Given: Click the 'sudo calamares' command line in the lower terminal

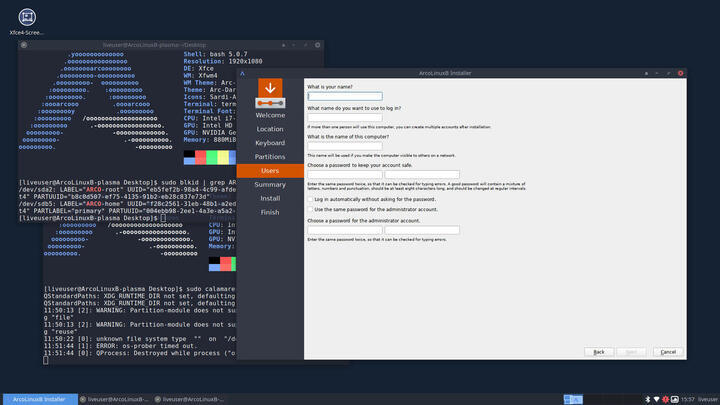Looking at the screenshot, I should (x=140, y=289).
